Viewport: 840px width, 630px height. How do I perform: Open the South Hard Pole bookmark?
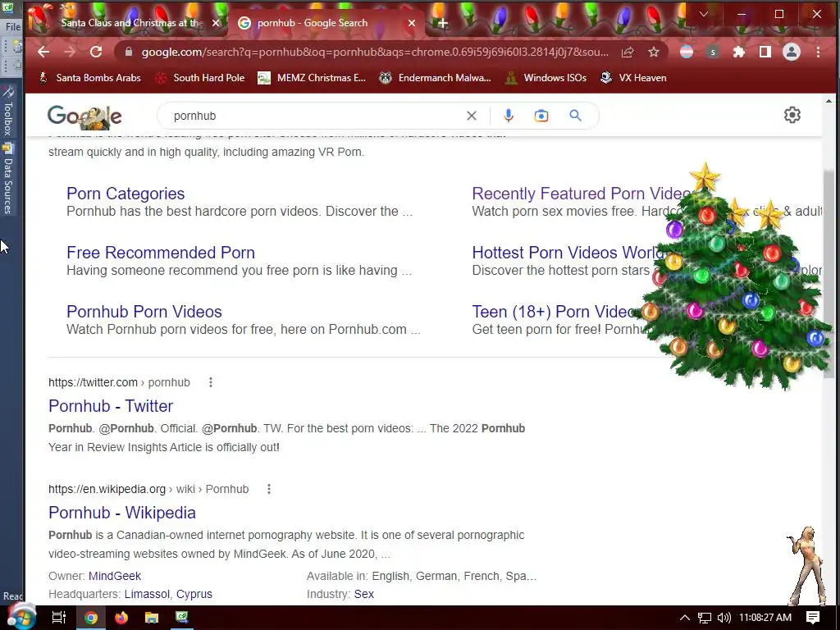200,78
